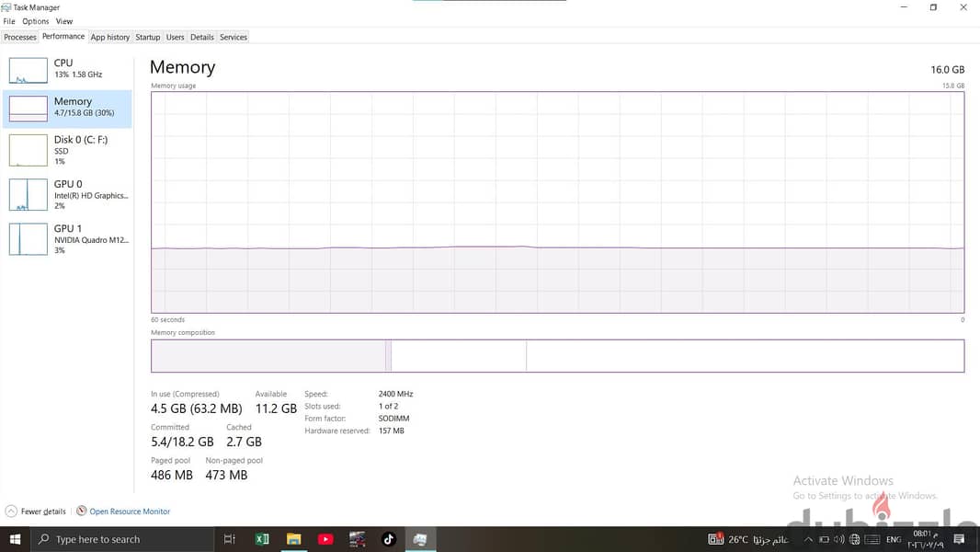Show hidden system tray icons
980x552 pixels.
[808, 539]
